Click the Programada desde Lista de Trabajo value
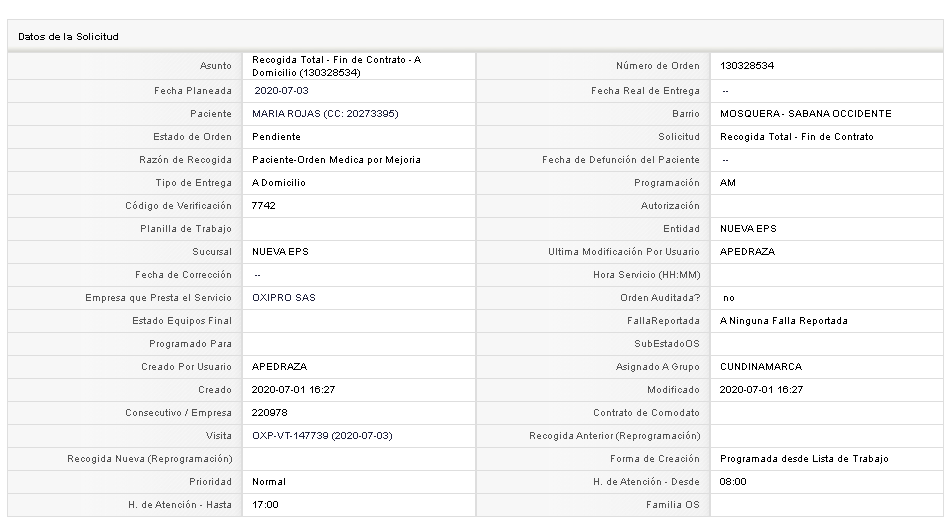949x532 pixels. (x=804, y=459)
